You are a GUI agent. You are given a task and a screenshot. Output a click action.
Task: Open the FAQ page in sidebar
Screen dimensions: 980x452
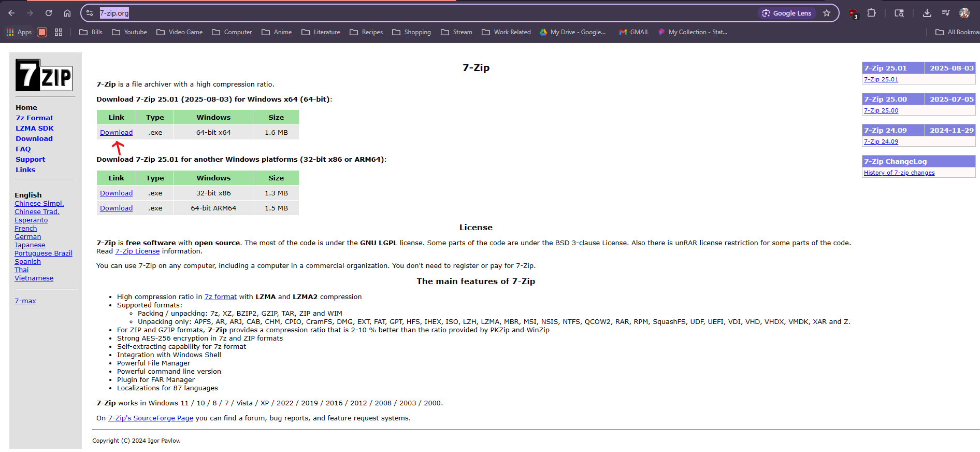tap(23, 149)
